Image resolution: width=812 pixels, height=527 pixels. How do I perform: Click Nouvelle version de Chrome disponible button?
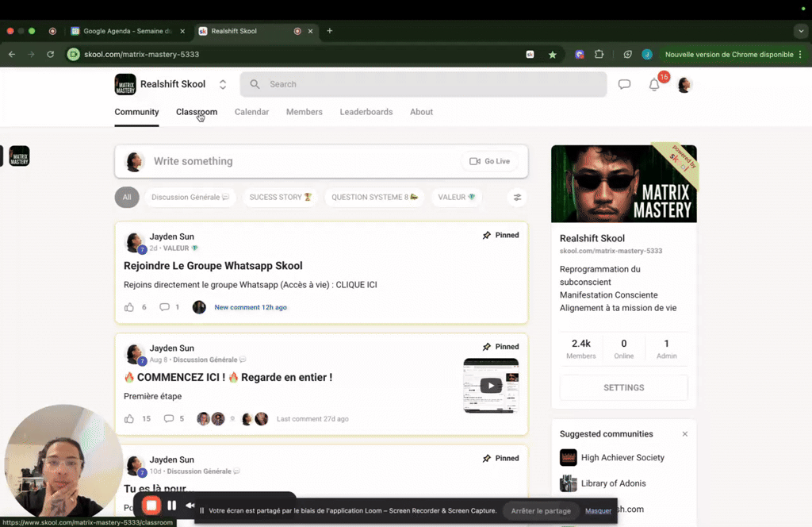tap(730, 55)
